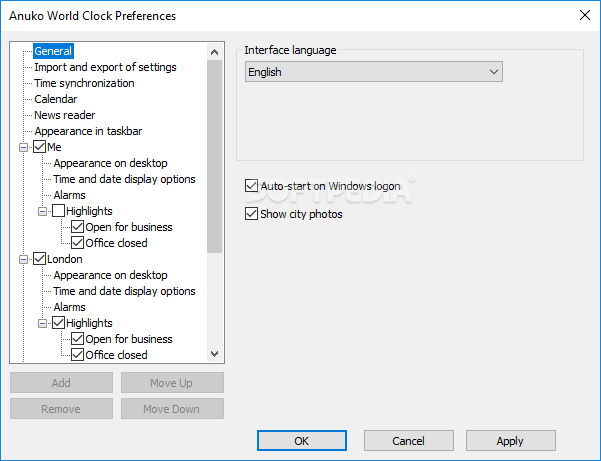Click the tree scrollbar up arrow
This screenshot has width=601, height=461.
(x=215, y=52)
